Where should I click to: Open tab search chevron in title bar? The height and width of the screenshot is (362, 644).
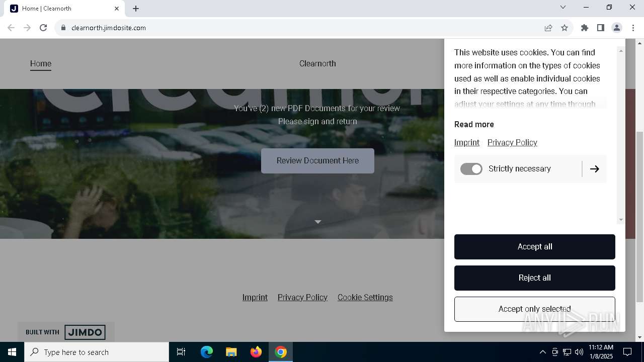(563, 7)
